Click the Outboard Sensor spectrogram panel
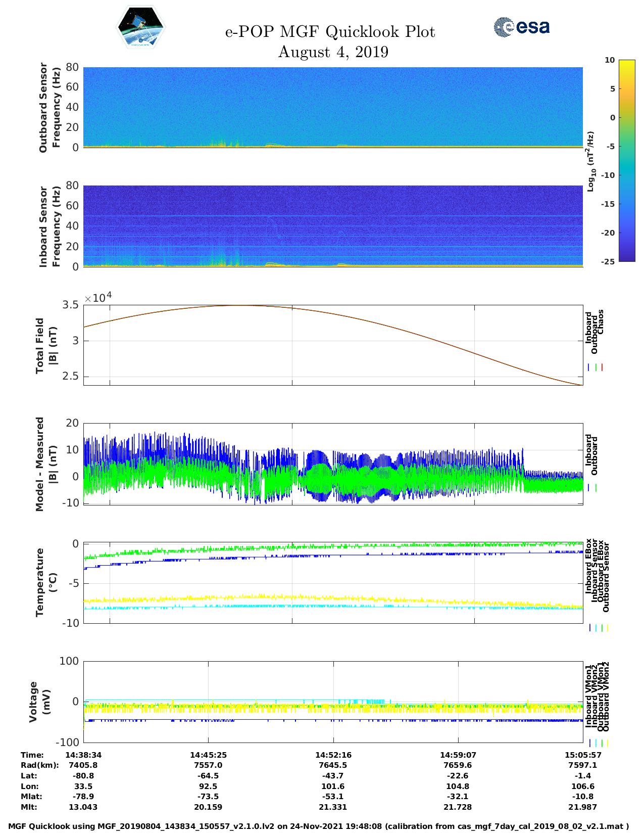The width and height of the screenshot is (644, 834). click(x=333, y=107)
